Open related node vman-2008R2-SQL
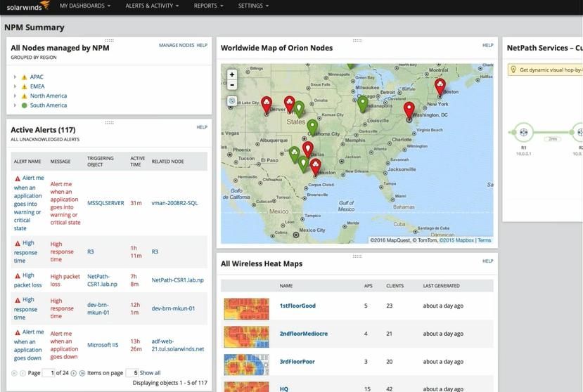 [x=174, y=203]
